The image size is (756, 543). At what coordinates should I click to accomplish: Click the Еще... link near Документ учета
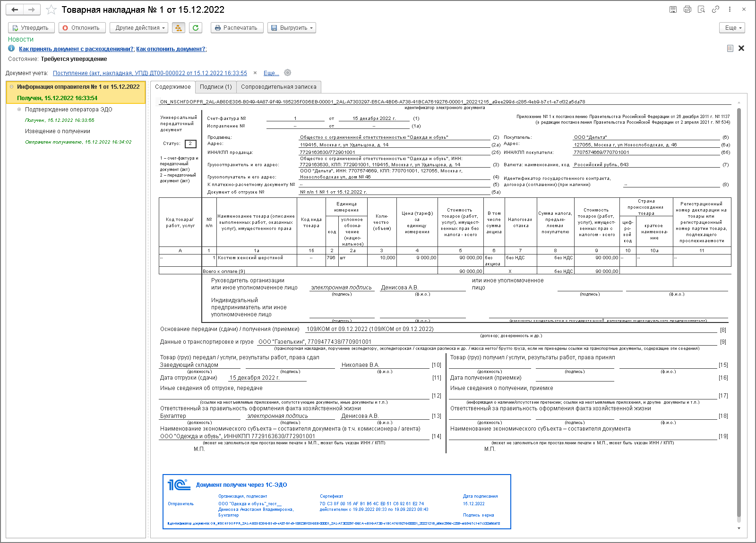(271, 73)
